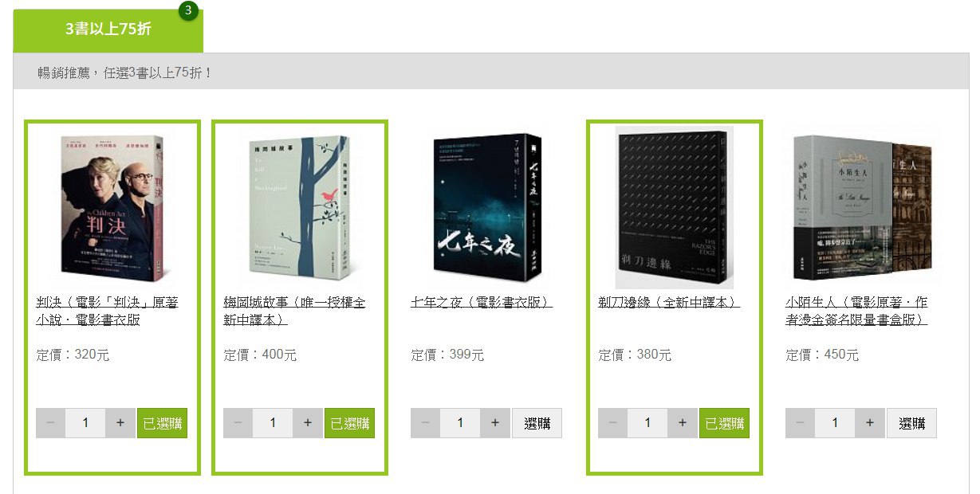Decrease quantity of 七年之夜
Viewport: 980px width, 494px height.
425,423
